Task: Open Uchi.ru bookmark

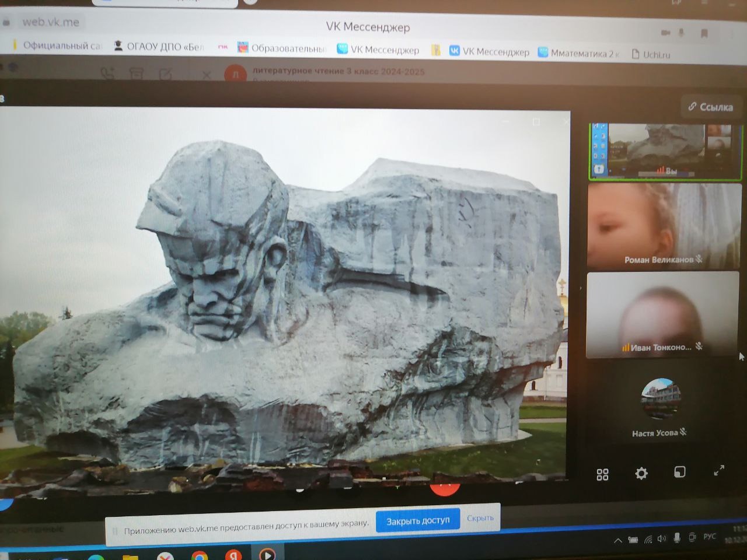Action: (x=651, y=54)
